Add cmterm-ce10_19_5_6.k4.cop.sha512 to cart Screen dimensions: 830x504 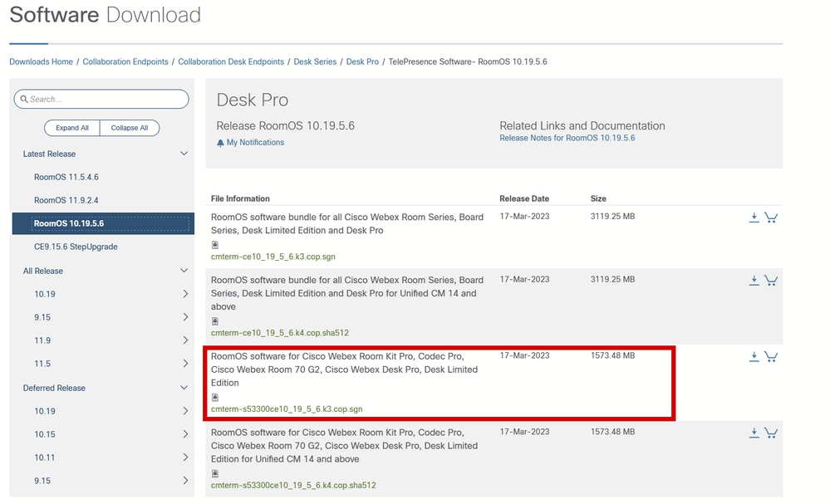tap(771, 281)
